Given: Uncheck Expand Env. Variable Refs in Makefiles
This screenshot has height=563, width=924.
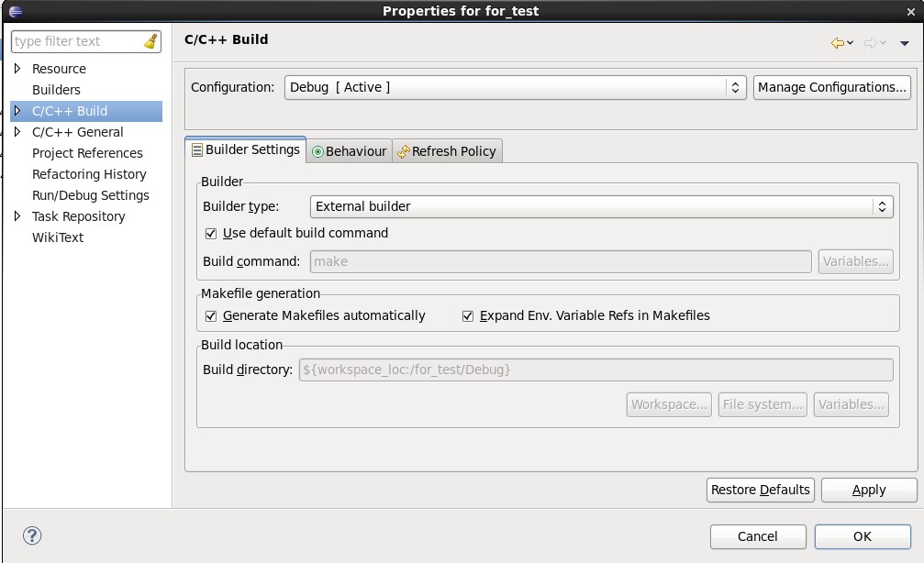Looking at the screenshot, I should click(468, 316).
